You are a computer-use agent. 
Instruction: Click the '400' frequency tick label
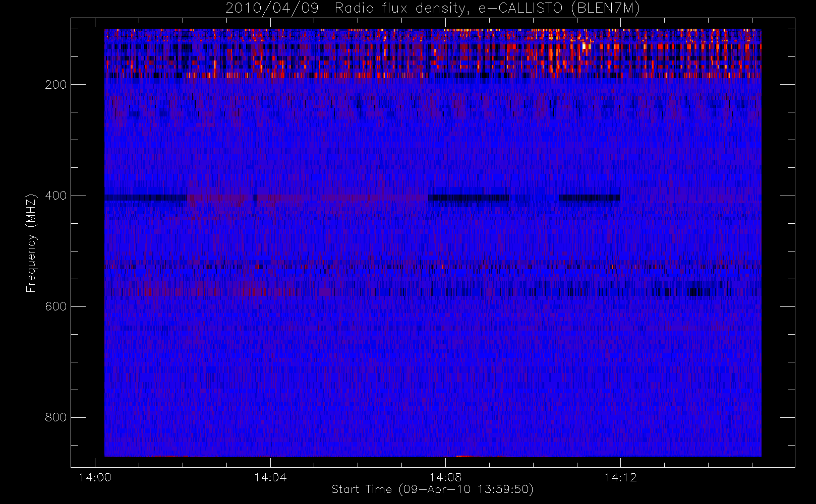55,196
